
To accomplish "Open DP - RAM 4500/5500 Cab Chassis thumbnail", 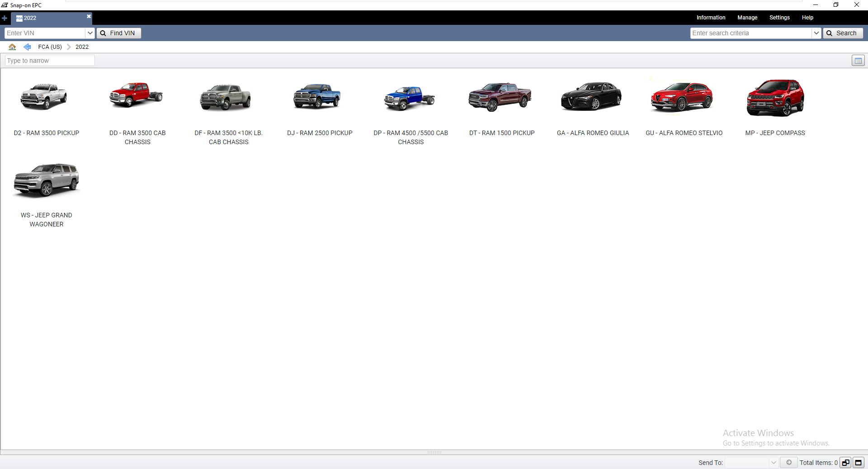I will [x=410, y=98].
